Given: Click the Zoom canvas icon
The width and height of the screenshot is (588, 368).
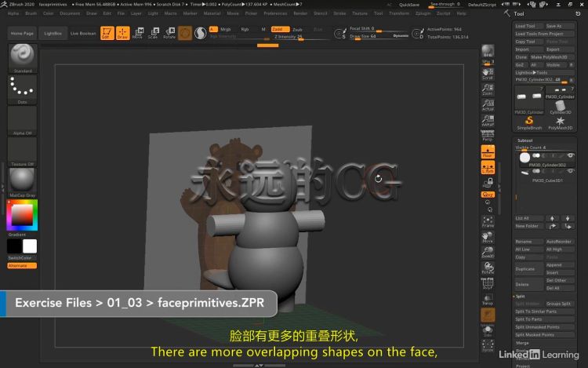Looking at the screenshot, I should [488, 89].
